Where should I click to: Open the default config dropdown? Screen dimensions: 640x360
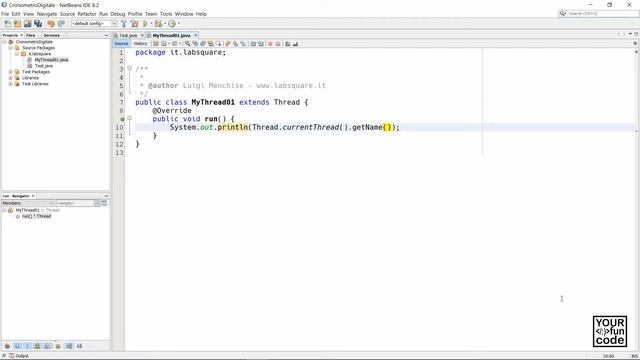pos(94,24)
